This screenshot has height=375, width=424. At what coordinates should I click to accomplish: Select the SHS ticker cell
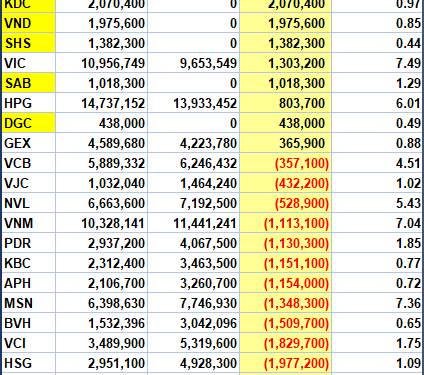tap(29, 43)
